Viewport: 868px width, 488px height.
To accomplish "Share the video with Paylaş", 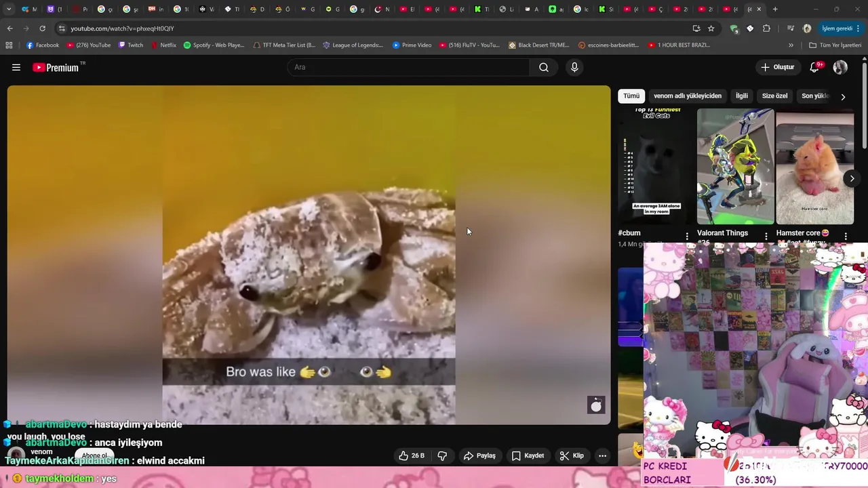I will 479,455.
